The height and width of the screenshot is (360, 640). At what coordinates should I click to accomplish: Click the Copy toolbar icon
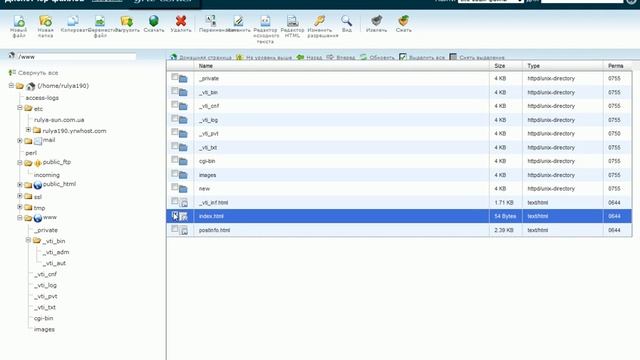73,21
